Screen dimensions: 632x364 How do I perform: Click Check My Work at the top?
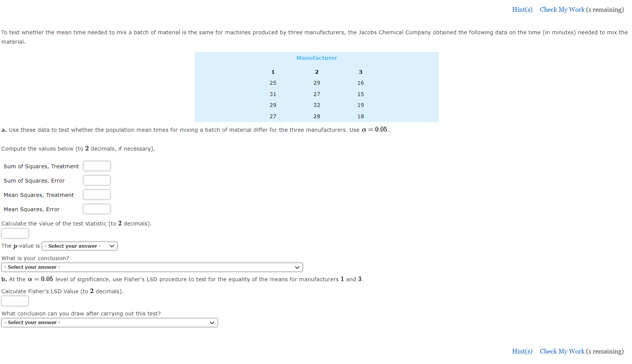(562, 9)
